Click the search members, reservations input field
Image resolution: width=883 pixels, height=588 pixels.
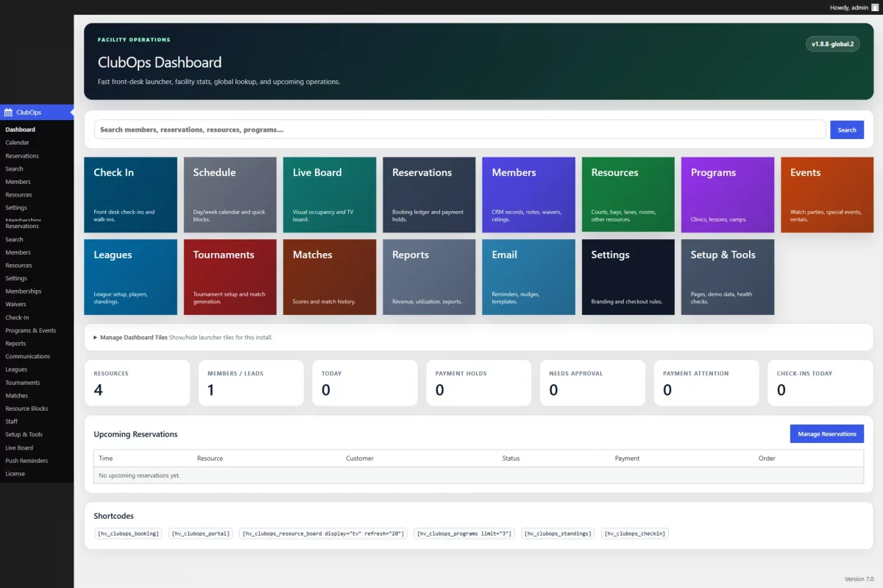(460, 130)
